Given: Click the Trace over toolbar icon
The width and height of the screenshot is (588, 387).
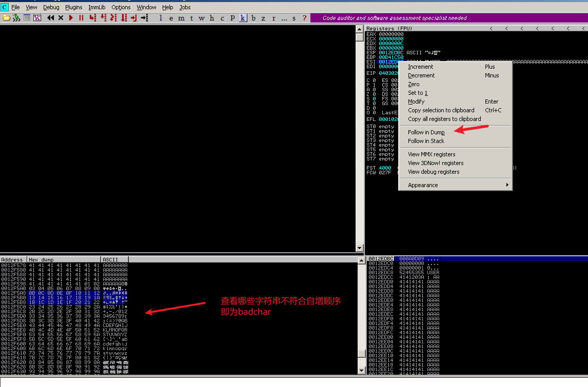Looking at the screenshot, I should pyautogui.click(x=124, y=17).
